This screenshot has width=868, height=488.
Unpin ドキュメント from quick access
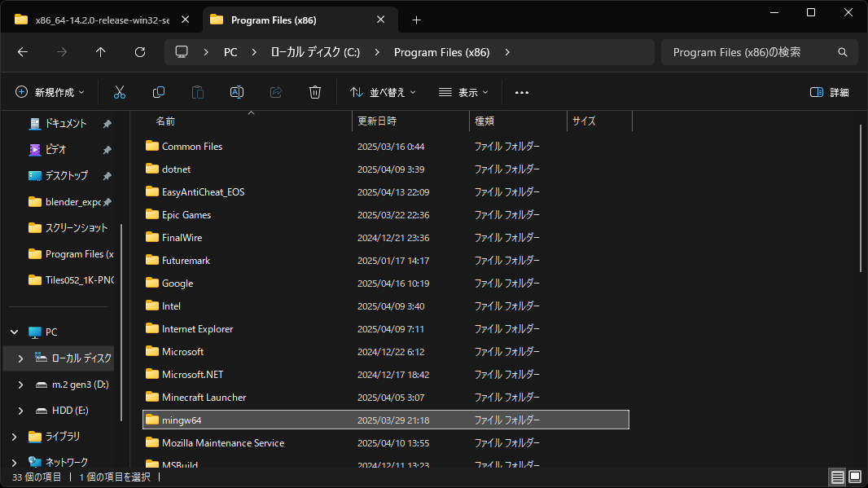[x=107, y=124]
